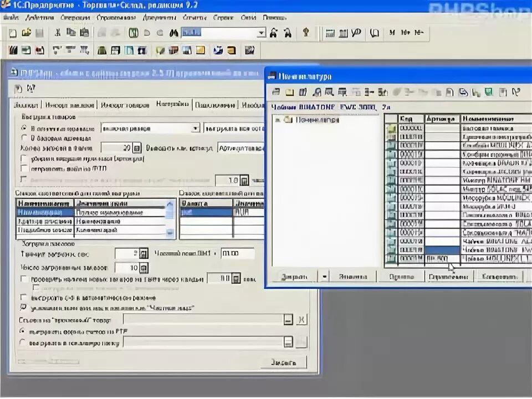Click the yellow New group folder icon in Номенклатура

point(289,92)
